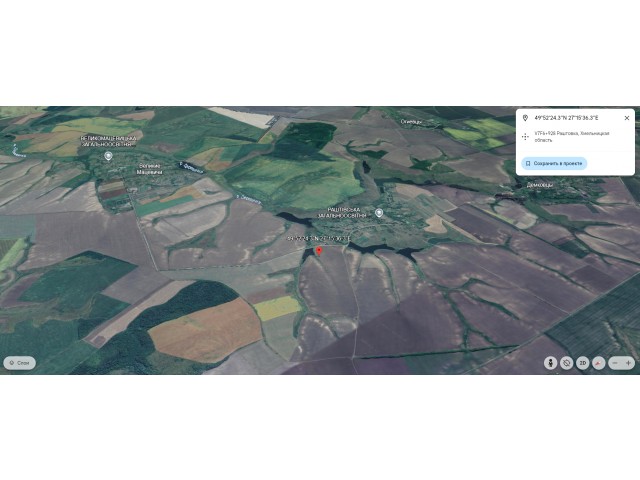The image size is (640, 480).
Task: Click the location pin icon in card
Action: click(525, 118)
